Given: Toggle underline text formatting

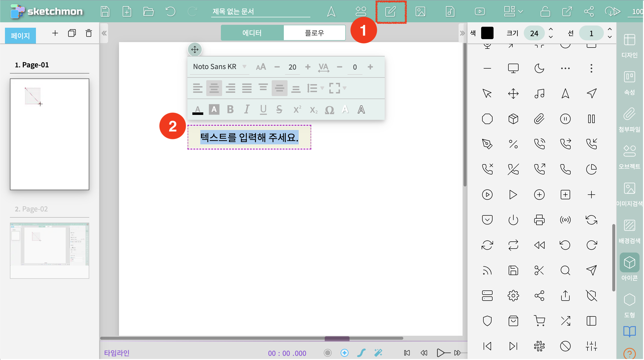Looking at the screenshot, I should click(263, 110).
